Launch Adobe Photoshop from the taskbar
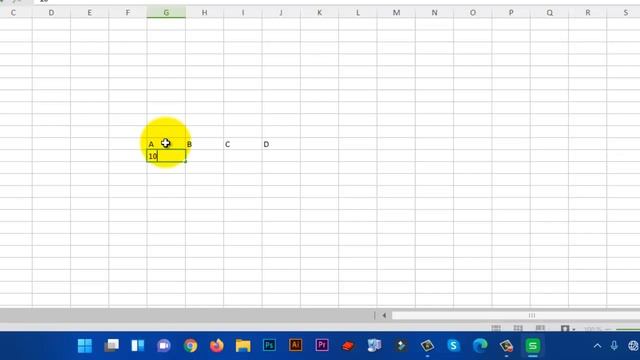The image size is (640, 360). (x=269, y=345)
